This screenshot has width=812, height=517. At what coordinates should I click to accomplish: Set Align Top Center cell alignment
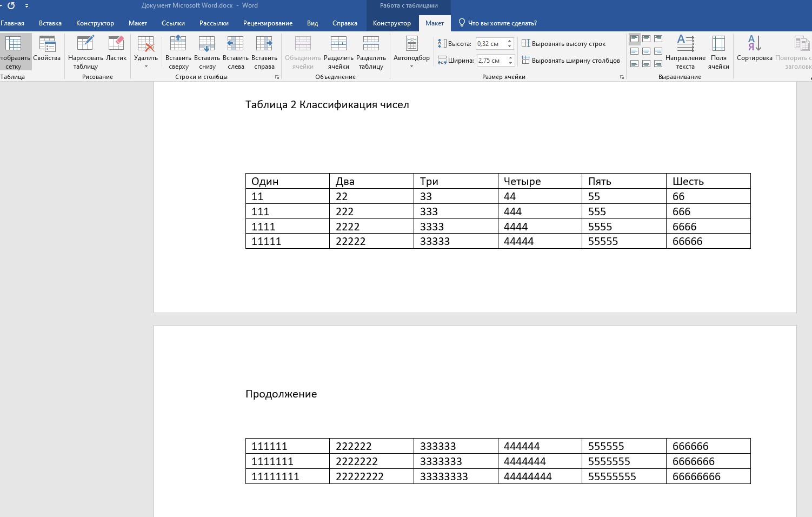click(x=646, y=39)
